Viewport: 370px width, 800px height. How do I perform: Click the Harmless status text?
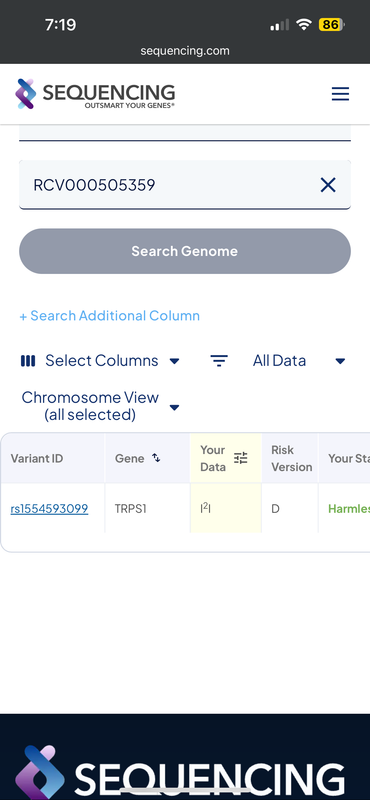tap(349, 509)
